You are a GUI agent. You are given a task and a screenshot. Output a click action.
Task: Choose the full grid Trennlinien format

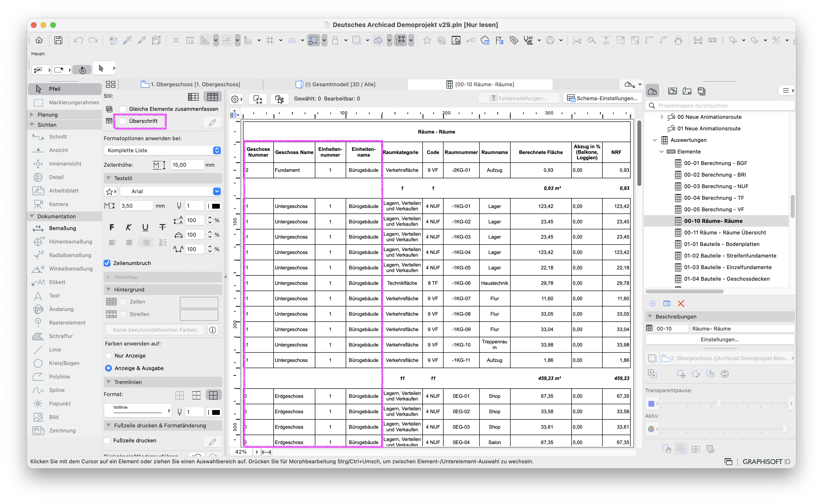(x=213, y=395)
